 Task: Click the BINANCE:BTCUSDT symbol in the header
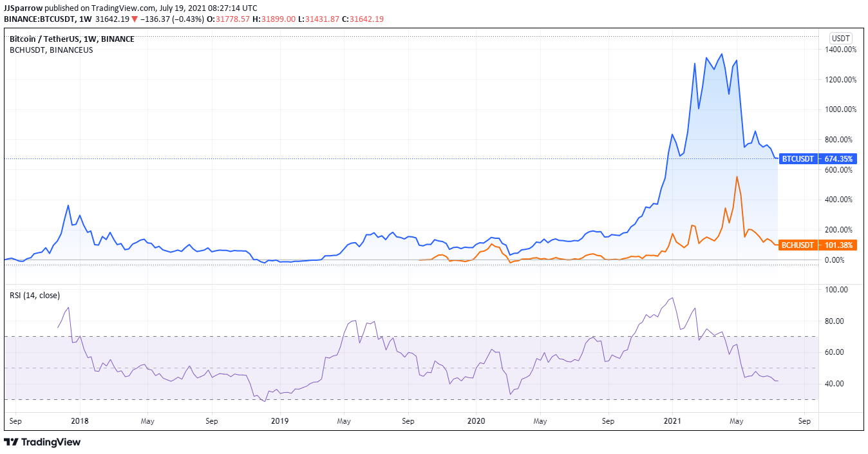click(x=40, y=19)
